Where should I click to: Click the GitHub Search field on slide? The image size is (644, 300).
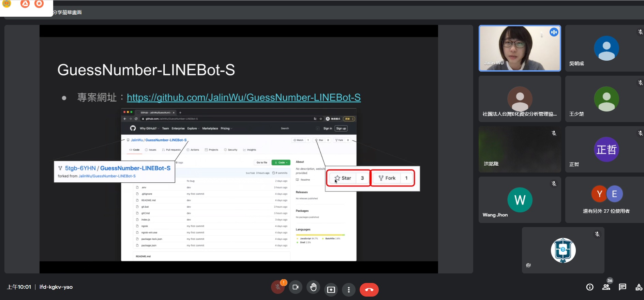click(x=299, y=129)
